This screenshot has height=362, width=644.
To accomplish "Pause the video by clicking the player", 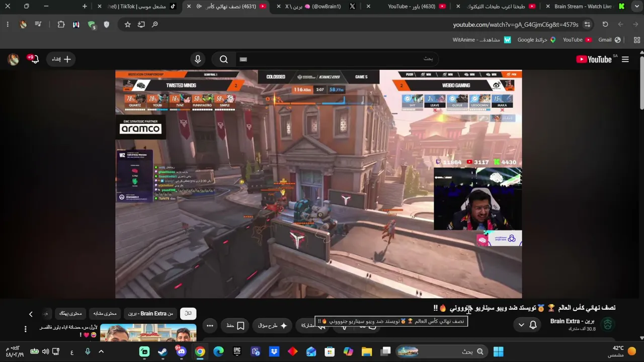I will [x=318, y=184].
